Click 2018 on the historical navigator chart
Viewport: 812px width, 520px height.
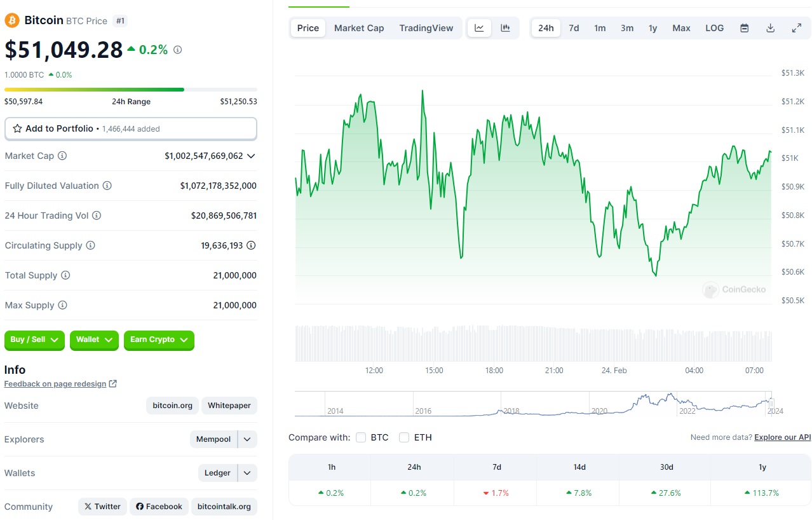(511, 411)
